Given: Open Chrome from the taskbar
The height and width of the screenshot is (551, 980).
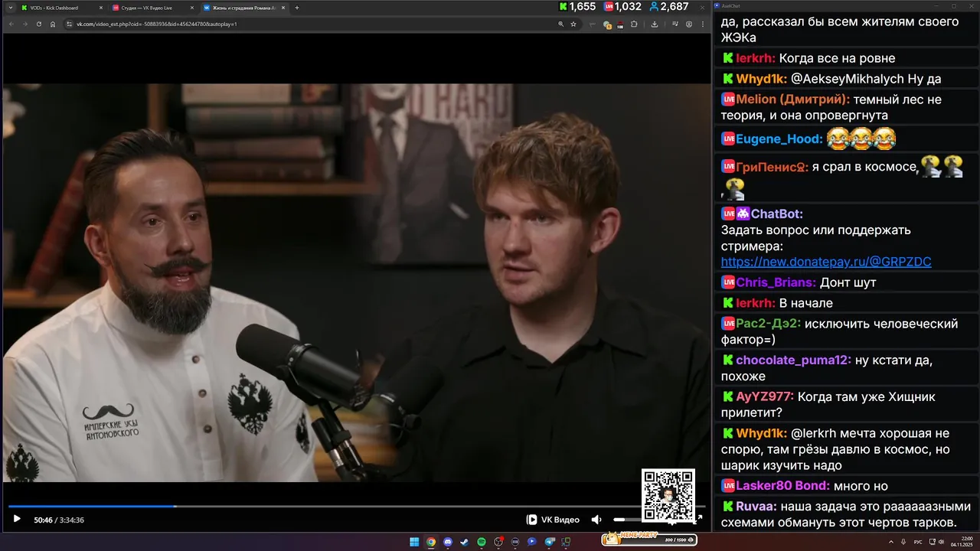Looking at the screenshot, I should click(x=431, y=542).
